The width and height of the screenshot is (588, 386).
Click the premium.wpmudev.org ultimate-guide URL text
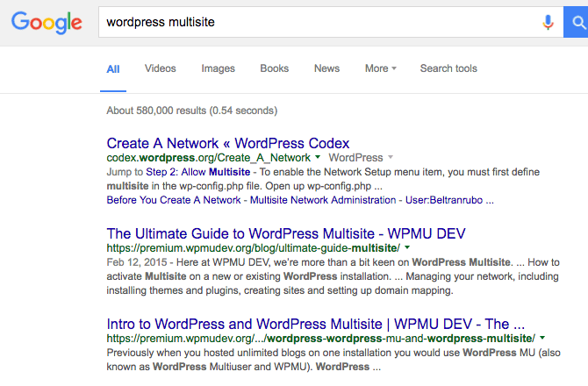pyautogui.click(x=253, y=248)
